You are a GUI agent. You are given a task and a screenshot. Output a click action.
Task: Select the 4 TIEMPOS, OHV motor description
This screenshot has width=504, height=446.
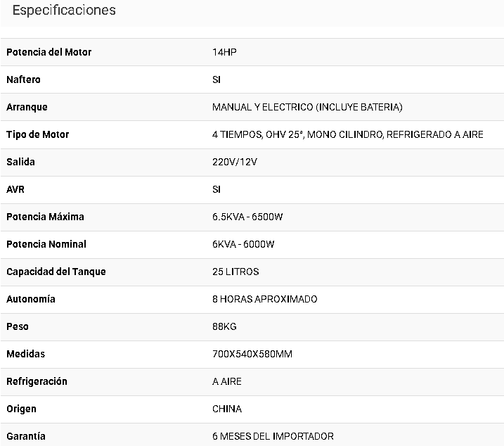coord(348,134)
